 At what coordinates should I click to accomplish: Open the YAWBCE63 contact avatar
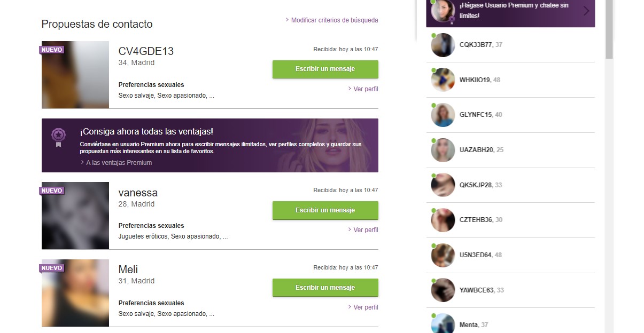443,290
